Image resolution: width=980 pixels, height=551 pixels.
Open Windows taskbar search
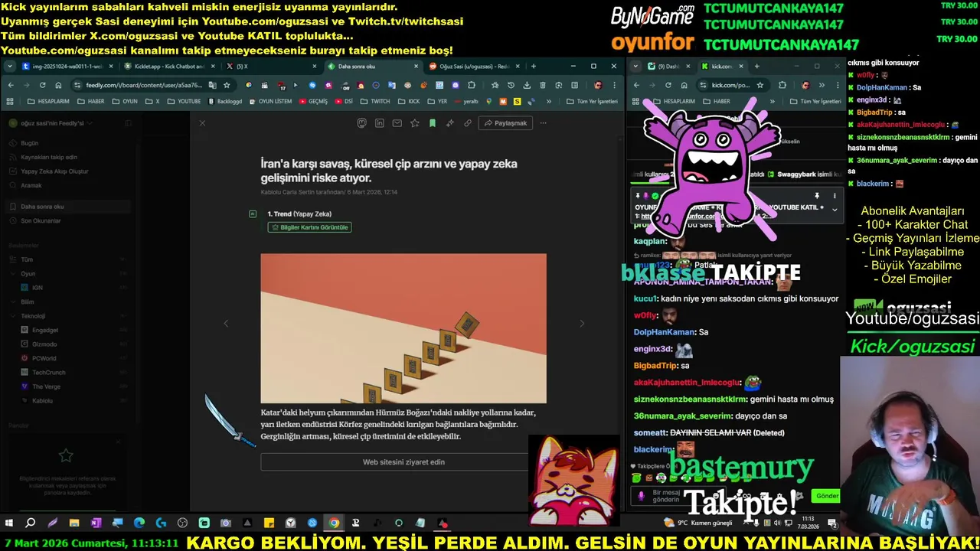pos(31,523)
